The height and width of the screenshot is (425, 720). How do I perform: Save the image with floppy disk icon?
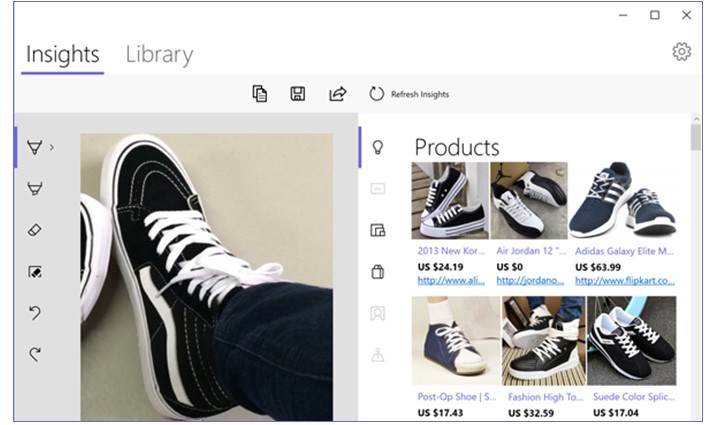coord(298,94)
